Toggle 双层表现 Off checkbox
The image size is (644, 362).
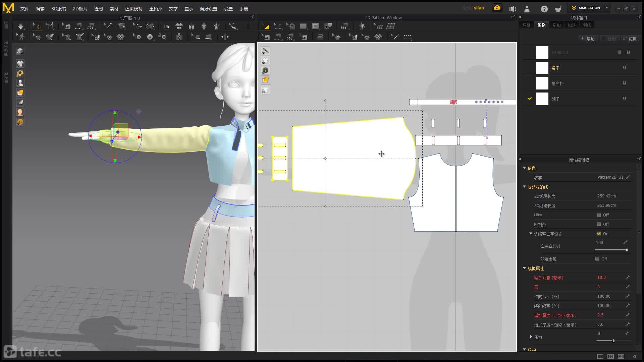pyautogui.click(x=597, y=259)
